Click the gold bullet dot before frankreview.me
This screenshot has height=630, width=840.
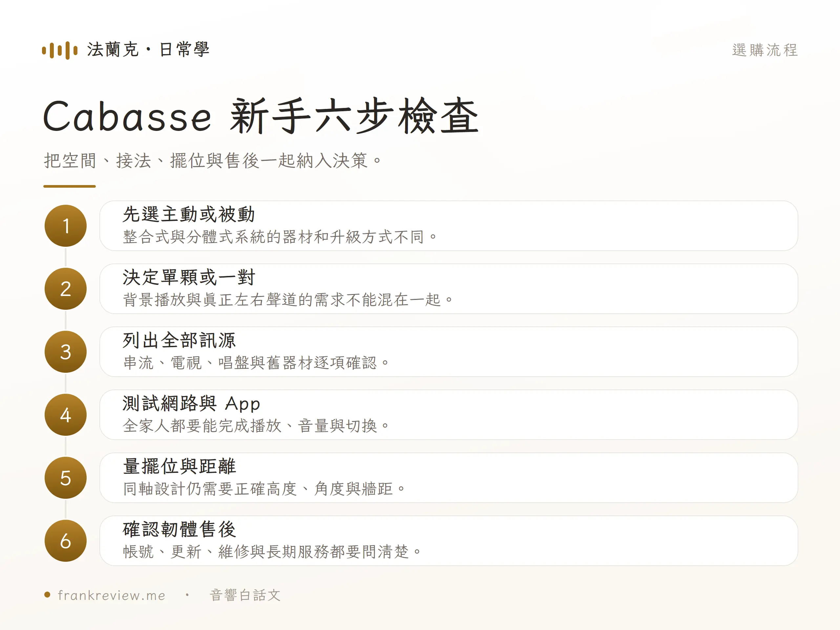point(48,595)
